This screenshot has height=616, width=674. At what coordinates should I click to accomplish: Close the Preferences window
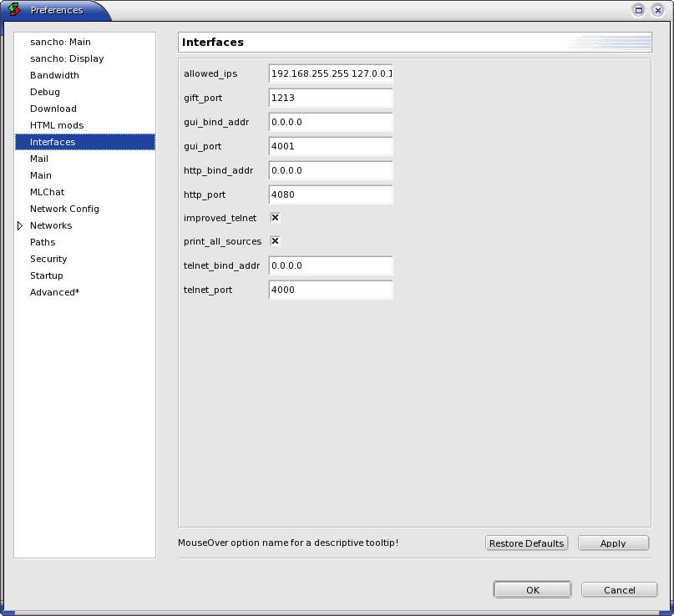pos(656,10)
